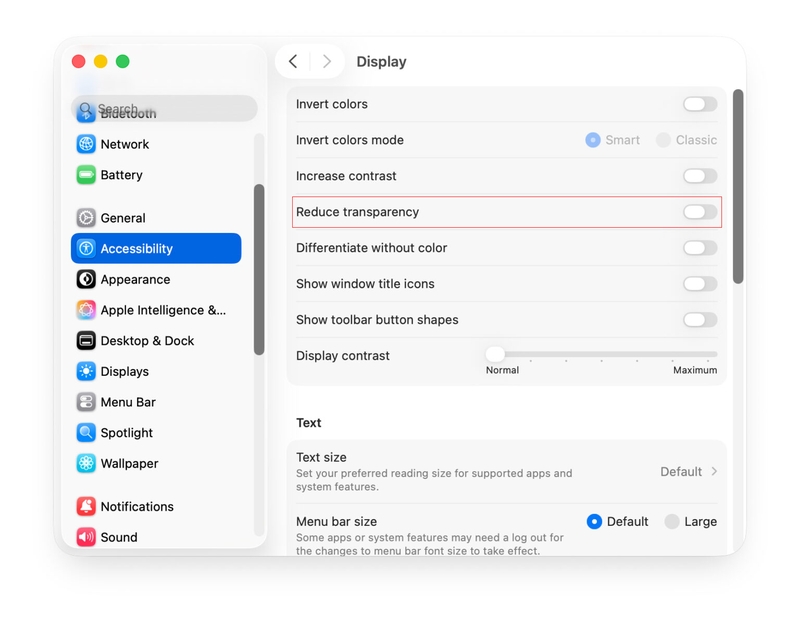Image resolution: width=800 pixels, height=627 pixels.
Task: Click the Notifications bell icon
Action: (x=86, y=506)
